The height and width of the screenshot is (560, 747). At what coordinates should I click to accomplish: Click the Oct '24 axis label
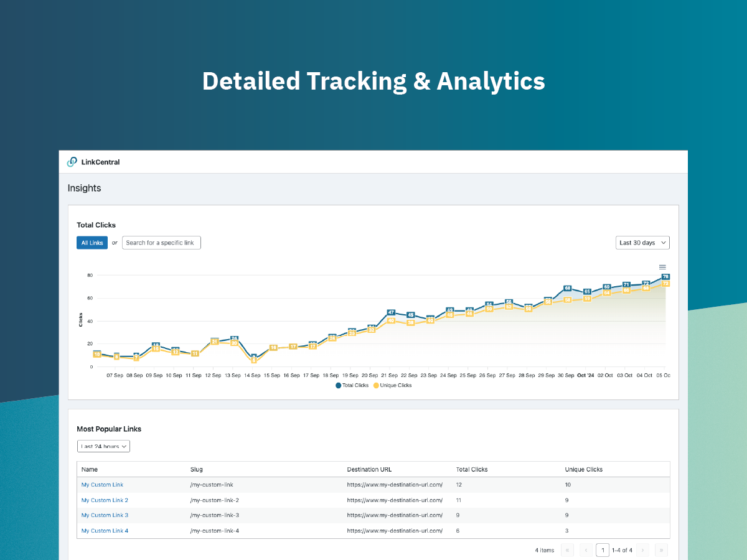coord(586,375)
